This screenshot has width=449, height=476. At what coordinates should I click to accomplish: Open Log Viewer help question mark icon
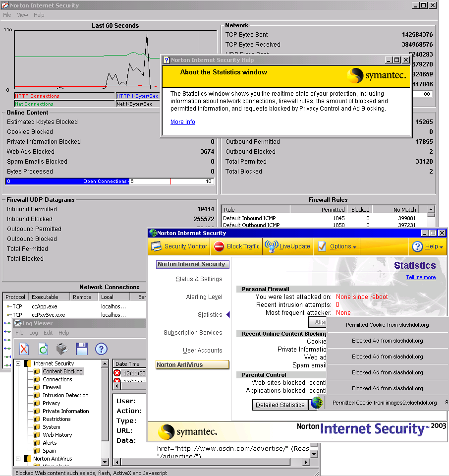pyautogui.click(x=101, y=349)
